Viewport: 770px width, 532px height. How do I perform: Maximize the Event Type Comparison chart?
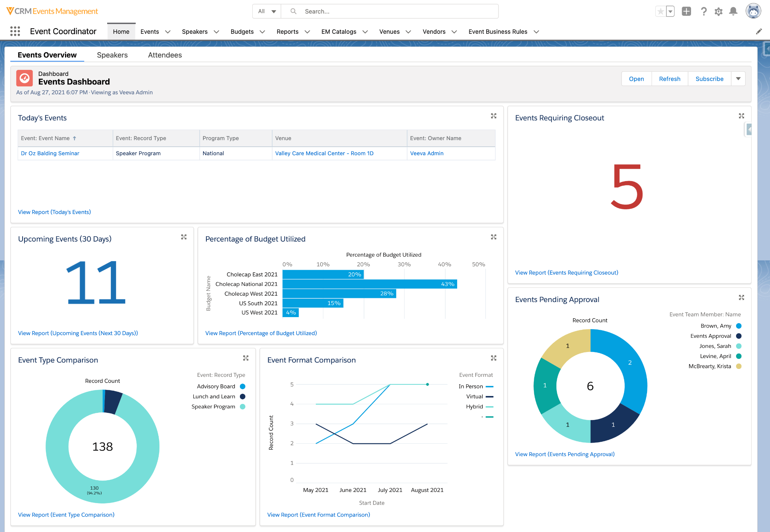(x=246, y=358)
